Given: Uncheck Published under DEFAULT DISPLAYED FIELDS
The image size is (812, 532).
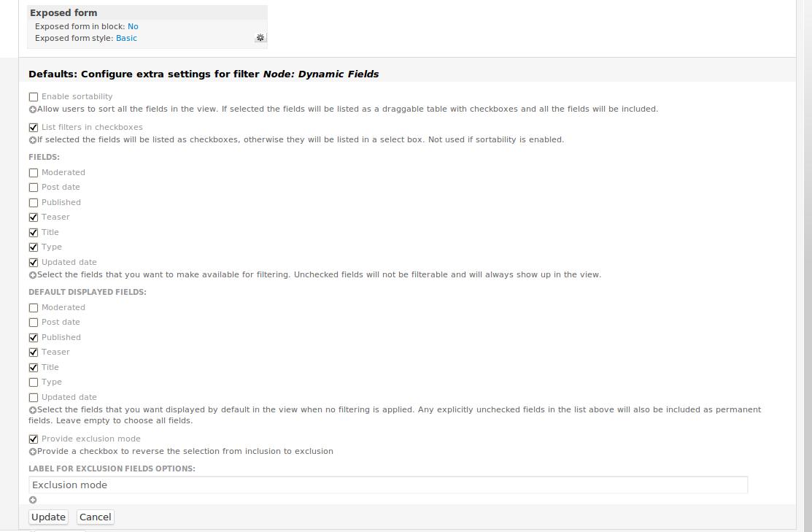Looking at the screenshot, I should pos(34,338).
